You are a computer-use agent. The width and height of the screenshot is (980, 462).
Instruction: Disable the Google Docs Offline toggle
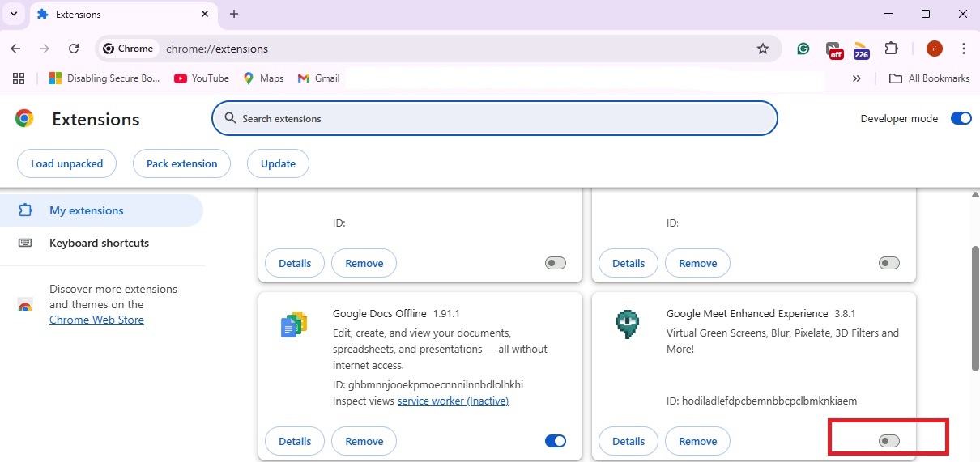pos(556,441)
